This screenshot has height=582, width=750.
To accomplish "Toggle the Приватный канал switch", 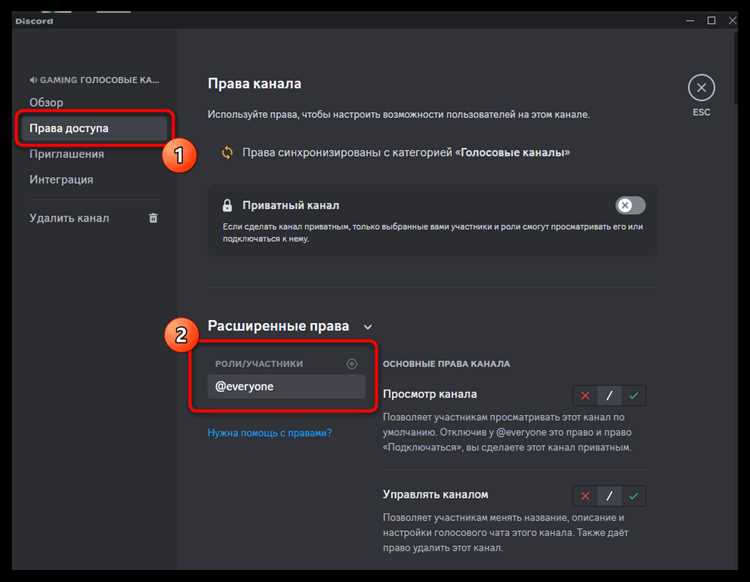I will point(630,205).
